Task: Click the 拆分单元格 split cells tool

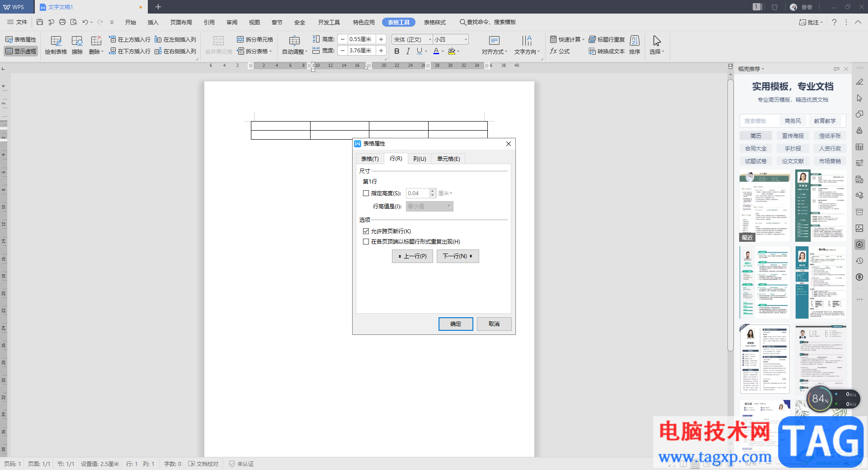Action: tap(255, 40)
